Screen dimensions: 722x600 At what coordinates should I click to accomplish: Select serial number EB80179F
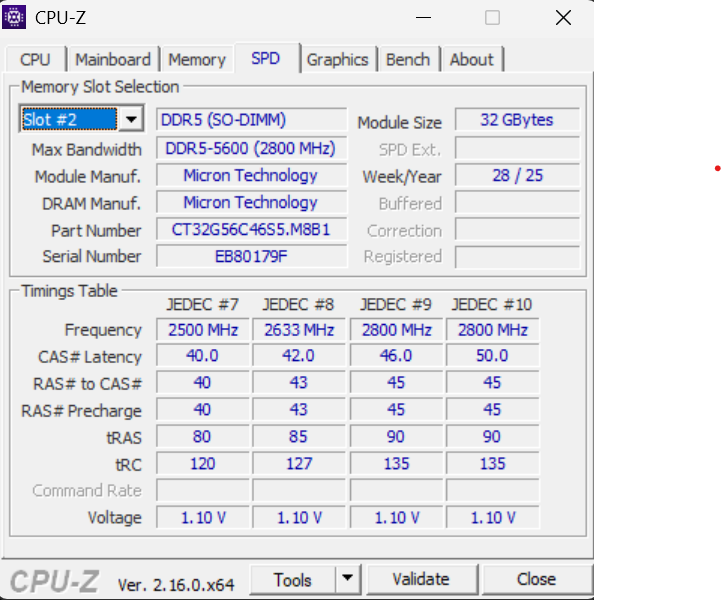[x=251, y=256]
